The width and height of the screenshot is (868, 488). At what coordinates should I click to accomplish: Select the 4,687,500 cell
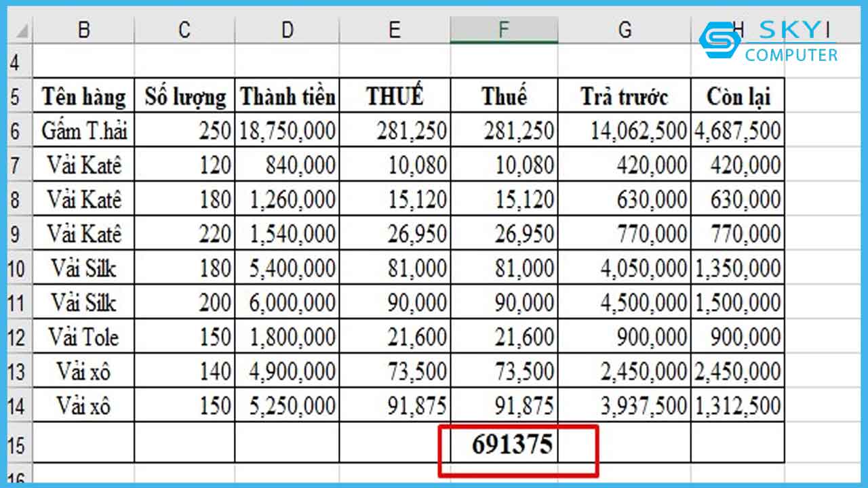(x=738, y=130)
